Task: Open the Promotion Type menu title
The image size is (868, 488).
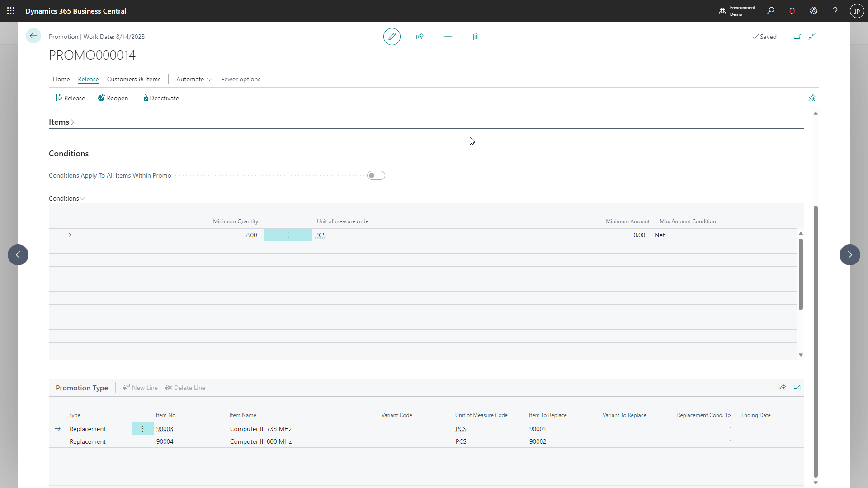Action: point(82,388)
